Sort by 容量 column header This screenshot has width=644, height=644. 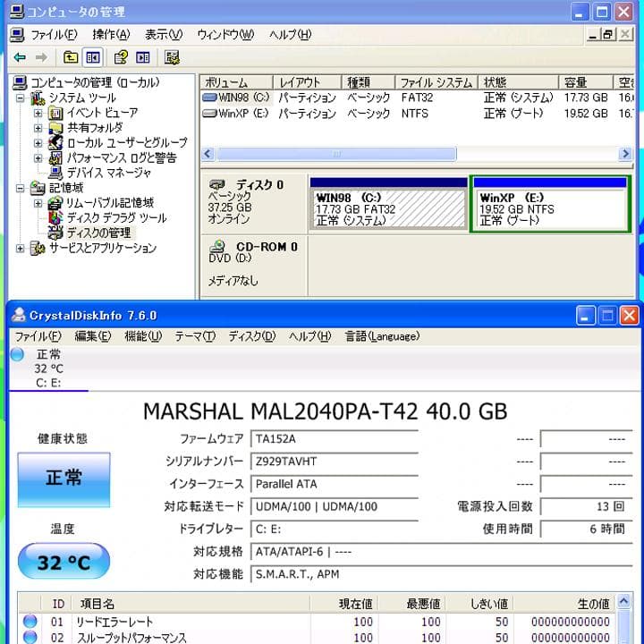click(586, 82)
